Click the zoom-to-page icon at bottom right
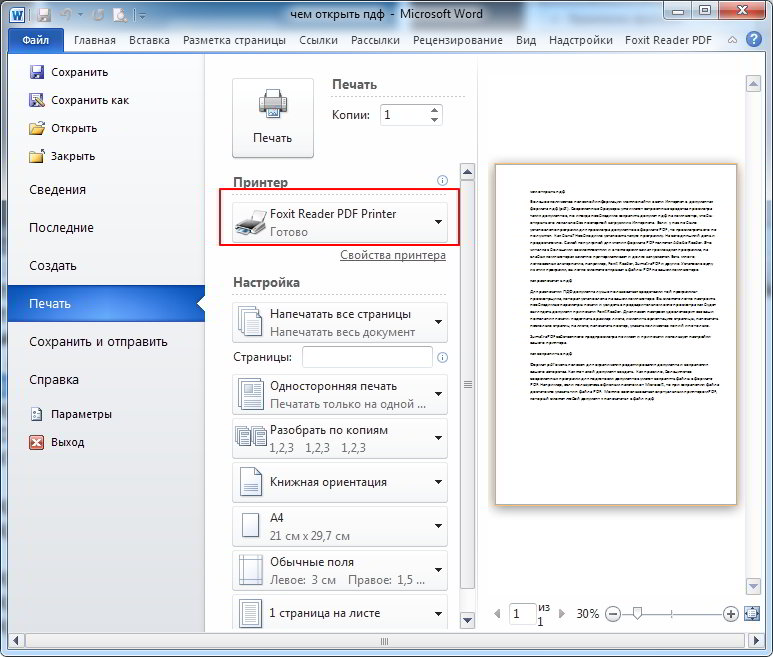The height and width of the screenshot is (657, 773). click(x=752, y=613)
